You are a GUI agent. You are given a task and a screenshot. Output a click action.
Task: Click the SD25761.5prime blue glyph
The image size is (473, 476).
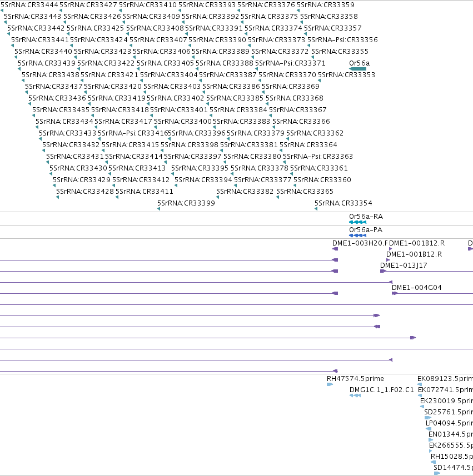(428, 418)
